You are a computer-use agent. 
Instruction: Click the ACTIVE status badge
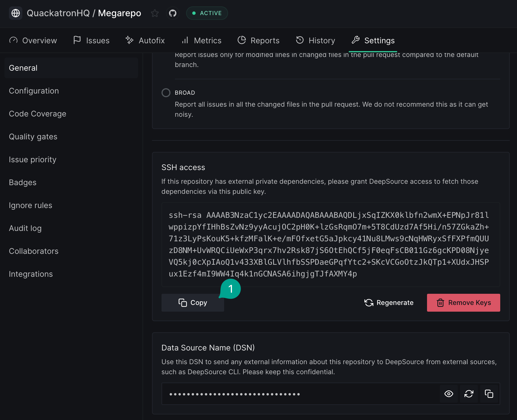(x=207, y=13)
